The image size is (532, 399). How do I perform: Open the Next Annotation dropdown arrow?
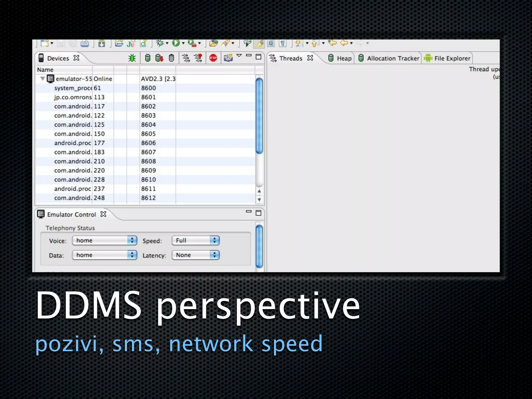307,43
